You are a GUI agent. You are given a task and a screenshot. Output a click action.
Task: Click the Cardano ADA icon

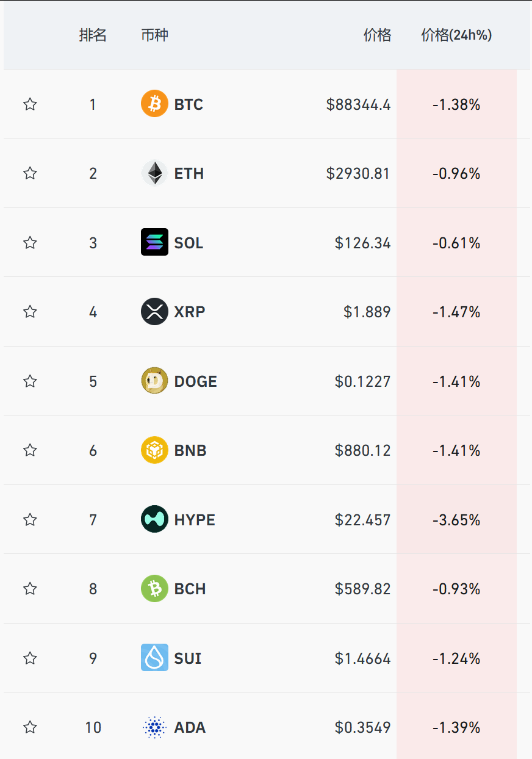[x=154, y=727]
